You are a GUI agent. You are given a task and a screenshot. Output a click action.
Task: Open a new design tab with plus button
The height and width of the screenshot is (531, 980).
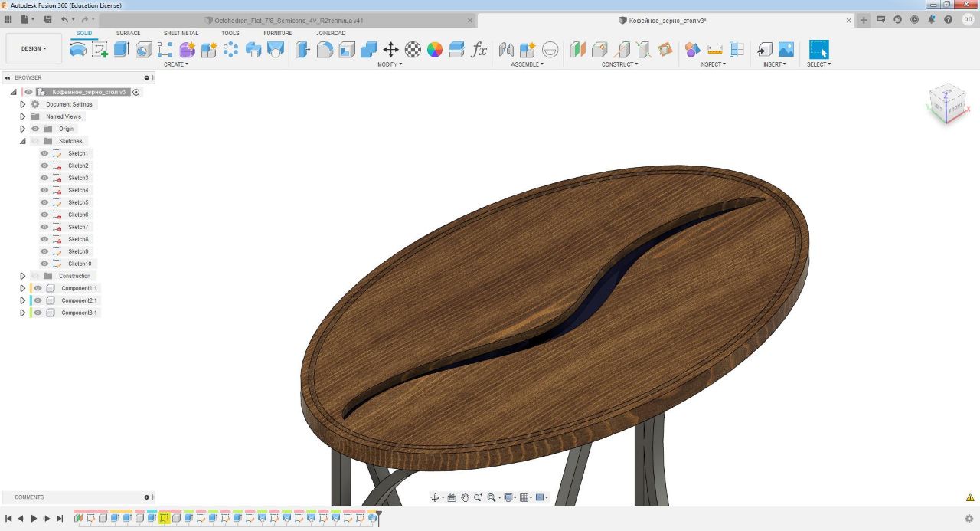click(x=864, y=21)
